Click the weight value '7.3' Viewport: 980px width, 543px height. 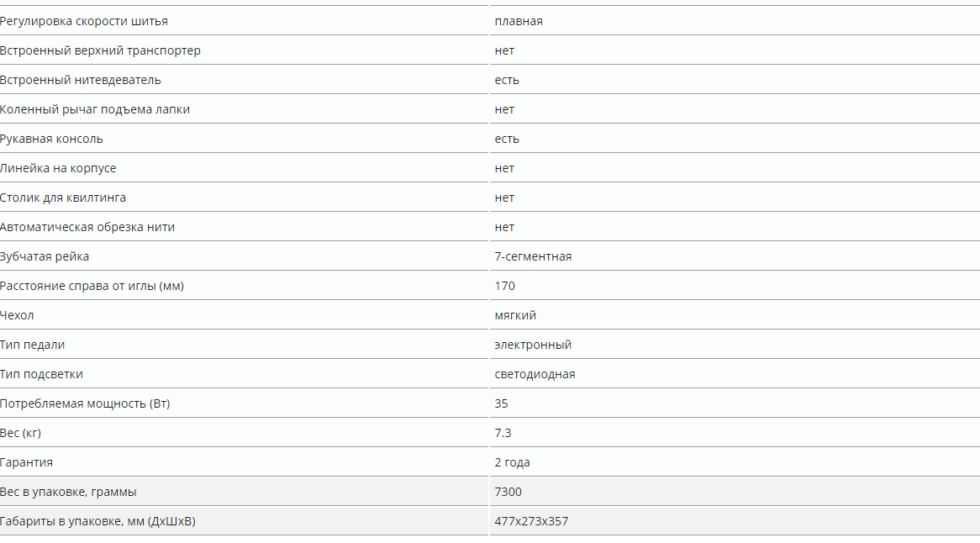[503, 432]
